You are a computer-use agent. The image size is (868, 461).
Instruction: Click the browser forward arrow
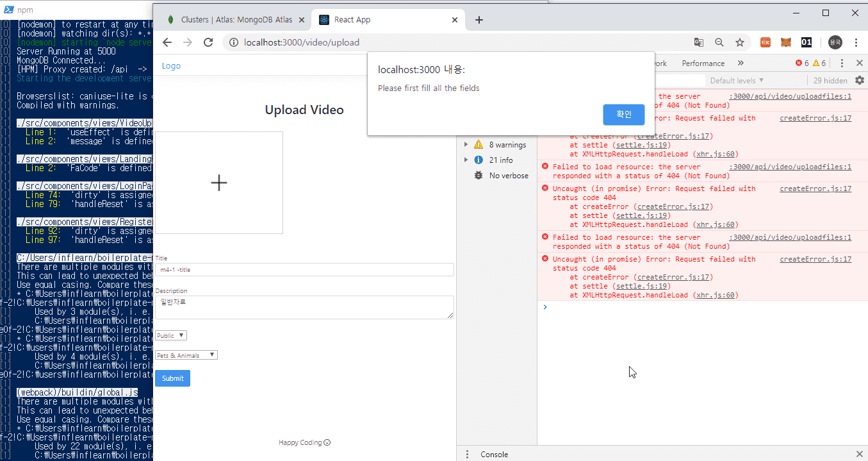pos(188,42)
